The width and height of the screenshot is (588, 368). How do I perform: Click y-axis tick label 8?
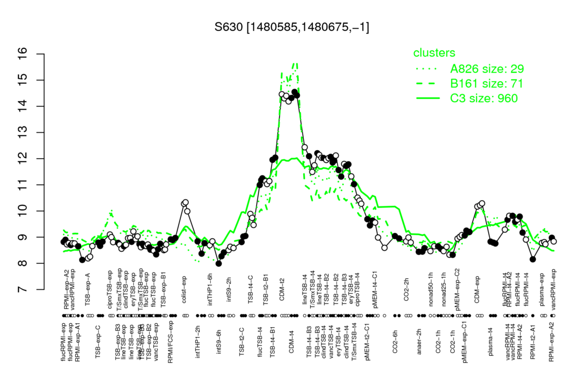[x=23, y=263]
